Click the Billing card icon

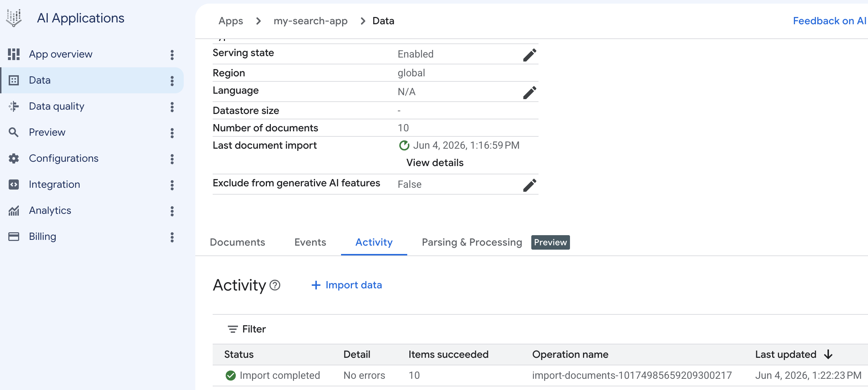pos(14,237)
